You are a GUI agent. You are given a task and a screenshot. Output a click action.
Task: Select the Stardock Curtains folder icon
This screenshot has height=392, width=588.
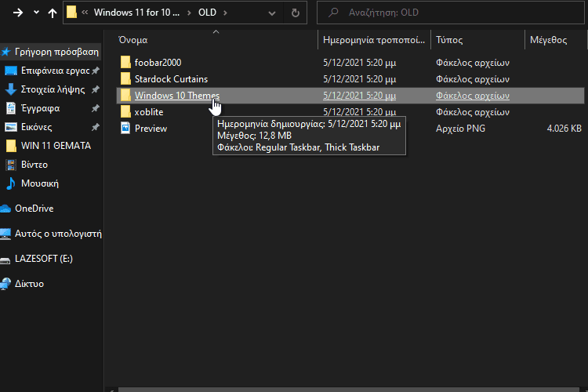coord(125,78)
